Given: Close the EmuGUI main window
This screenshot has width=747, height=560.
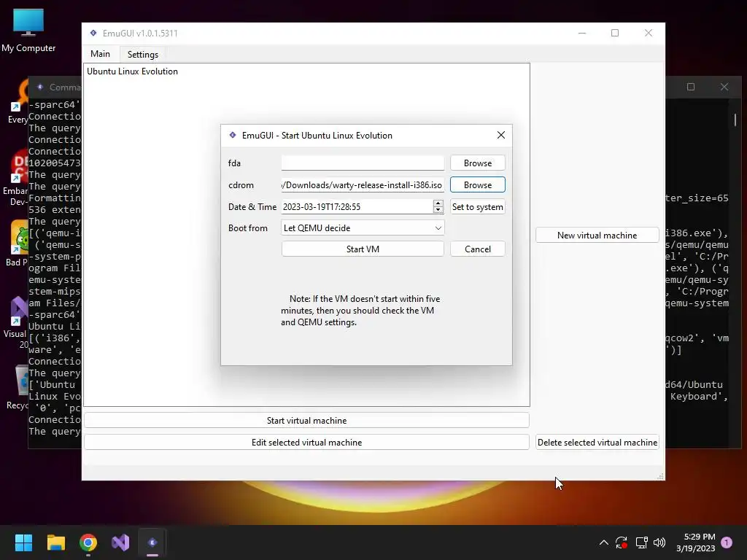Looking at the screenshot, I should 649,33.
